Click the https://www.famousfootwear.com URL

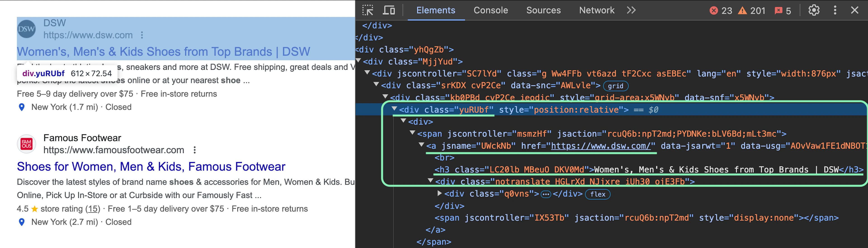[114, 150]
